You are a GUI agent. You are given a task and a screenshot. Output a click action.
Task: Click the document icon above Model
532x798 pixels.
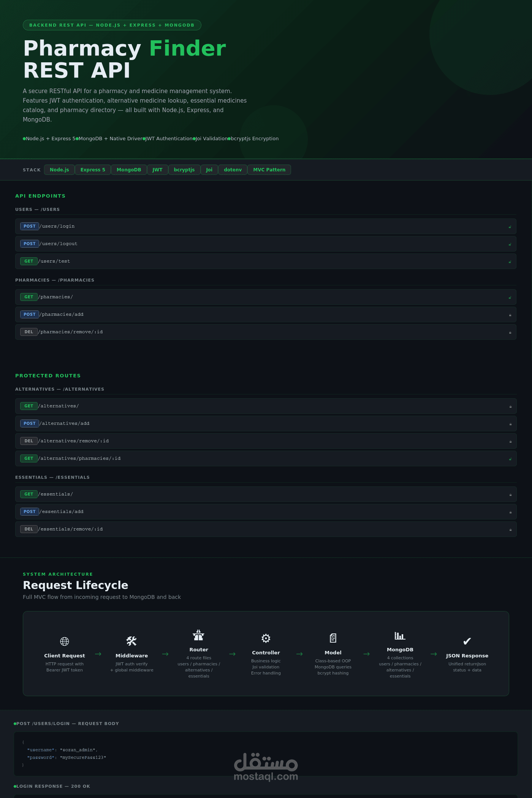(x=333, y=638)
